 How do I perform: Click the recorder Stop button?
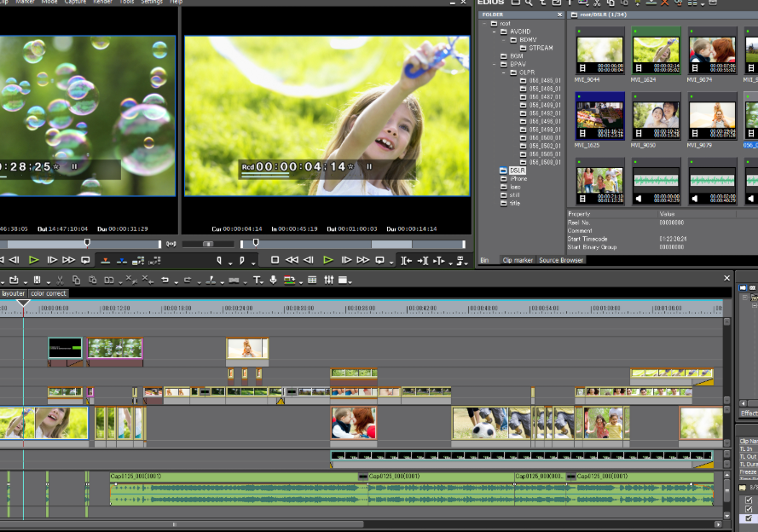coord(275,260)
